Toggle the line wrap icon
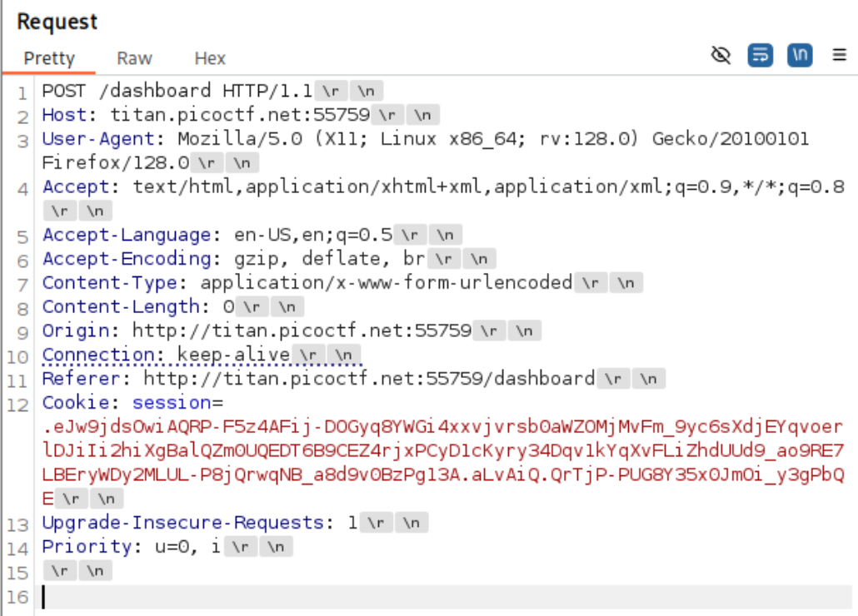 click(760, 55)
